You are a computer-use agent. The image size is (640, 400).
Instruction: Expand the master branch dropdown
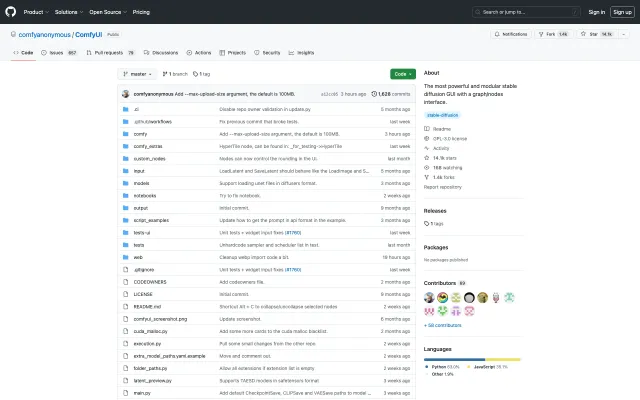pos(138,74)
